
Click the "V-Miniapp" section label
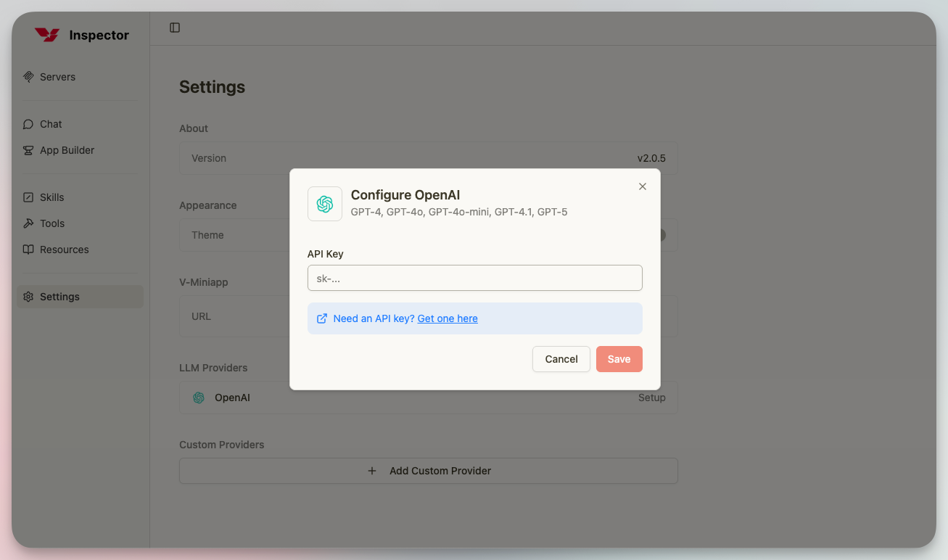click(x=204, y=282)
